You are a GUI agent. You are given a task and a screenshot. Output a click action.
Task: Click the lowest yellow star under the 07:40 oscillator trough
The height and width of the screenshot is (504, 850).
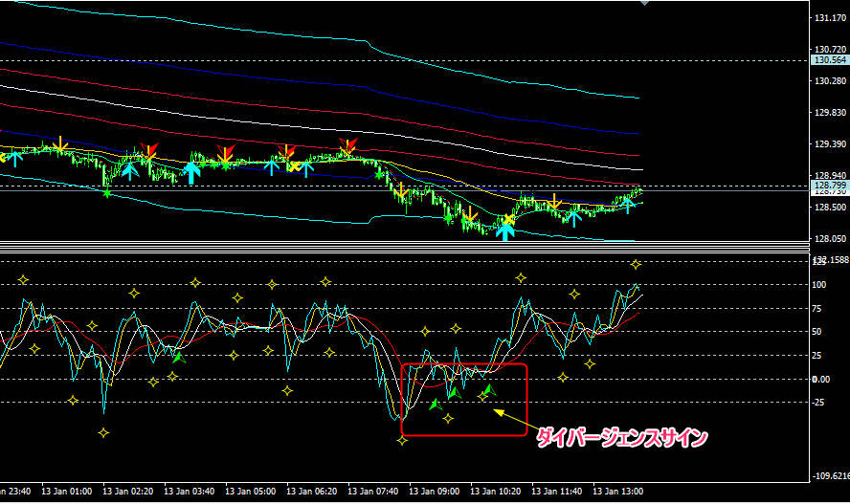(402, 441)
